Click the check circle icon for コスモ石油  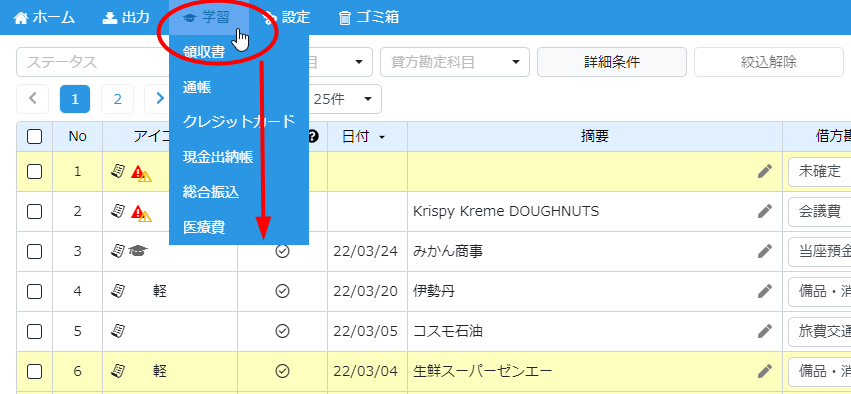pyautogui.click(x=282, y=331)
